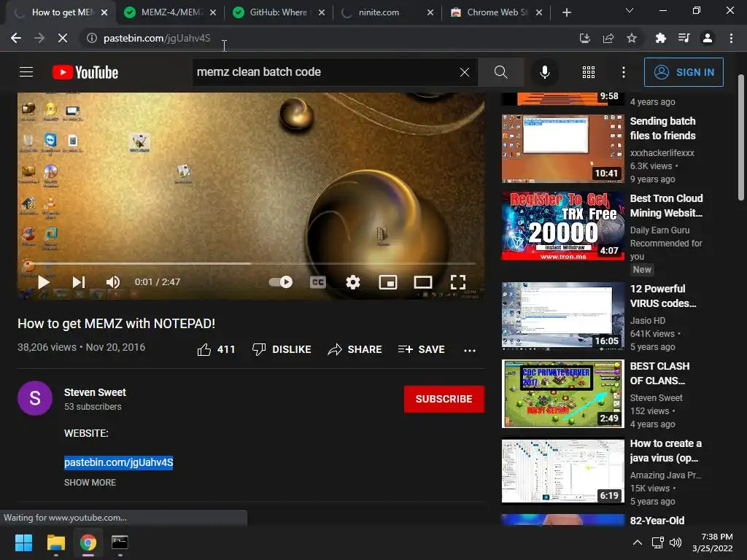This screenshot has width=747, height=560.
Task: Open more actions ellipsis under the video
Action: pos(470,351)
